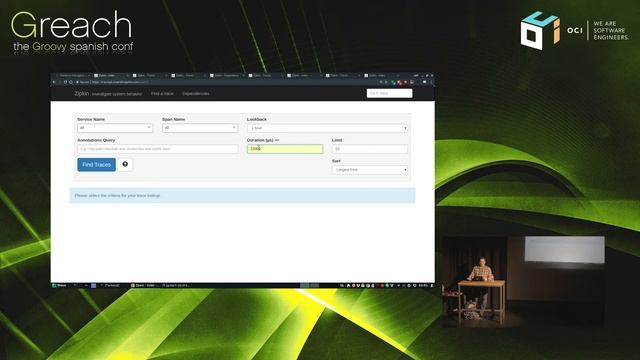Image resolution: width=640 pixels, height=360 pixels.
Task: Click the browser back arrow icon
Action: (54, 82)
